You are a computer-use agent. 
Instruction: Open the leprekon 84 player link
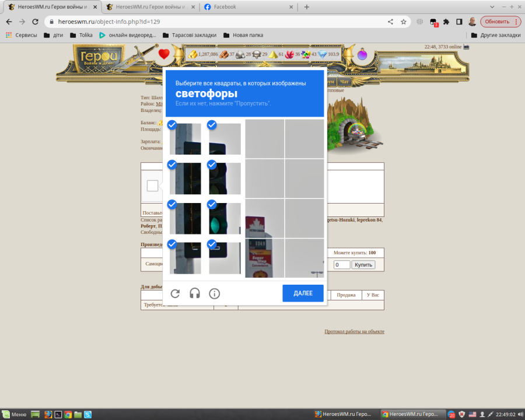click(369, 220)
